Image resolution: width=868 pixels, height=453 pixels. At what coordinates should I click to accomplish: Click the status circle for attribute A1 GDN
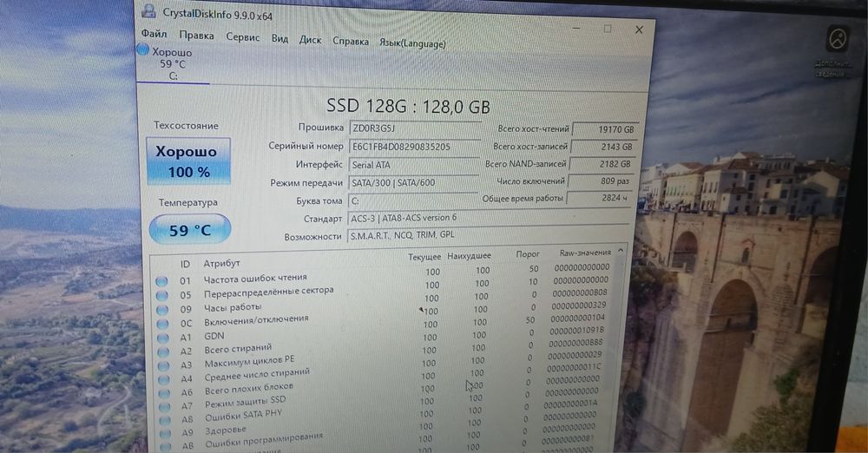coord(163,338)
